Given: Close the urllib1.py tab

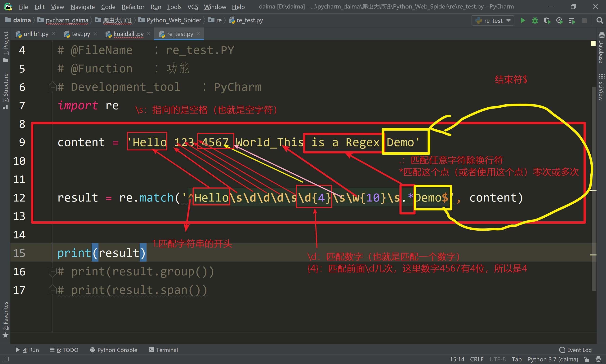Looking at the screenshot, I should click(53, 34).
